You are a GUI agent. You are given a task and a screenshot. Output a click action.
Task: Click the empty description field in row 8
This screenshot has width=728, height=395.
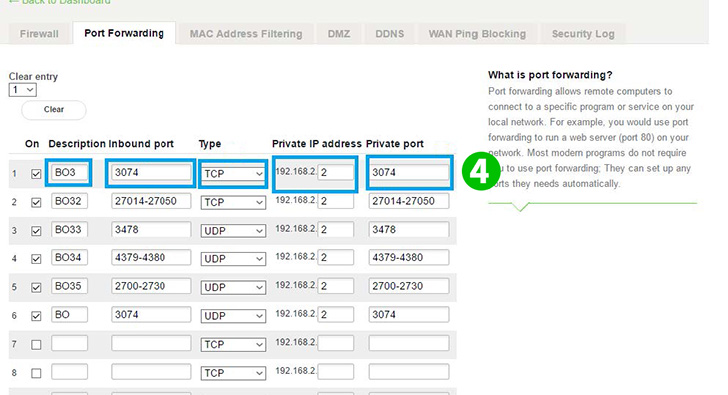point(69,371)
